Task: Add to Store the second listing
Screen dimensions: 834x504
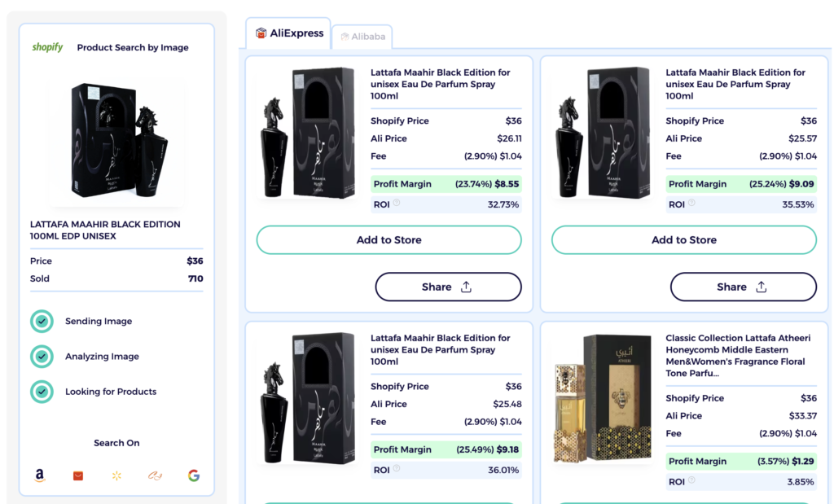Action: pos(683,239)
